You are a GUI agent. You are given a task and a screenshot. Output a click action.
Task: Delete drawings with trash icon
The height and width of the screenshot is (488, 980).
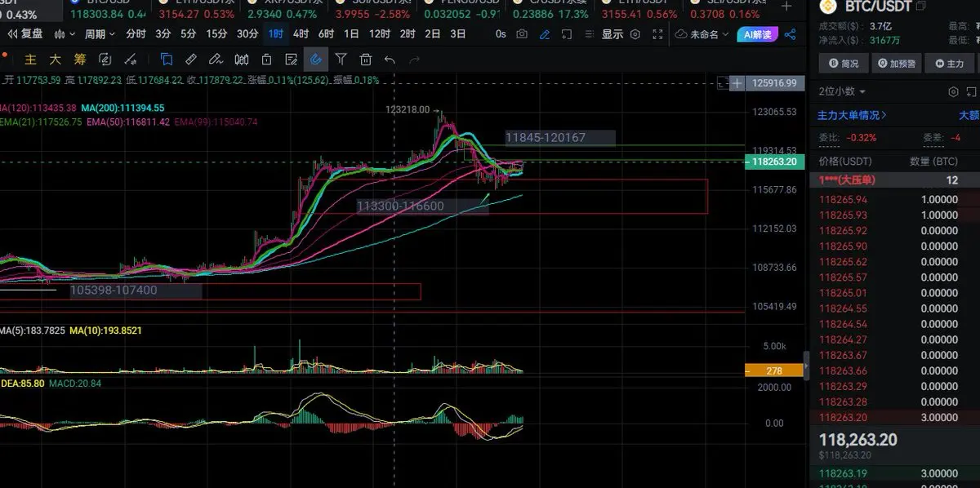(x=366, y=59)
